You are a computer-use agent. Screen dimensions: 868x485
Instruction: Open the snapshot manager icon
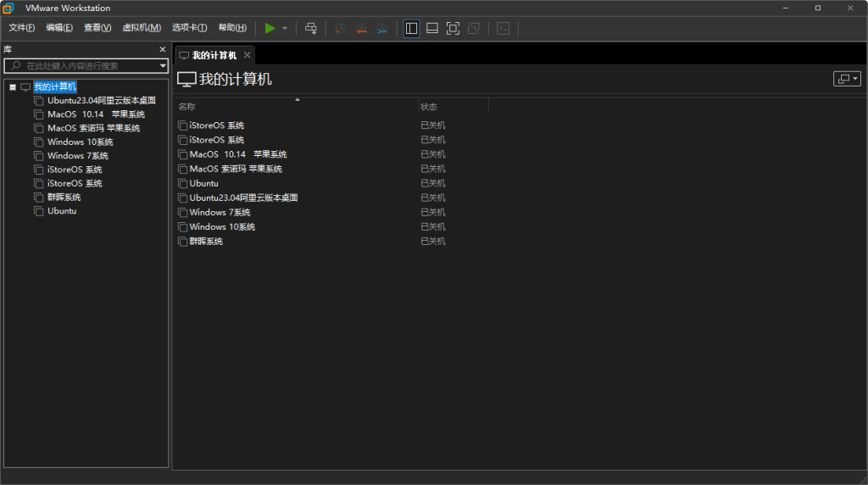point(382,28)
